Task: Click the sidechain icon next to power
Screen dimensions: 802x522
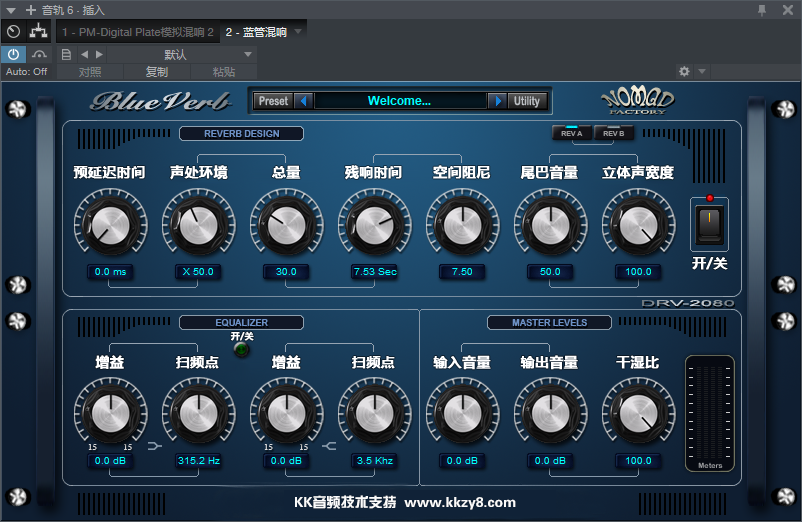Action: coord(39,54)
